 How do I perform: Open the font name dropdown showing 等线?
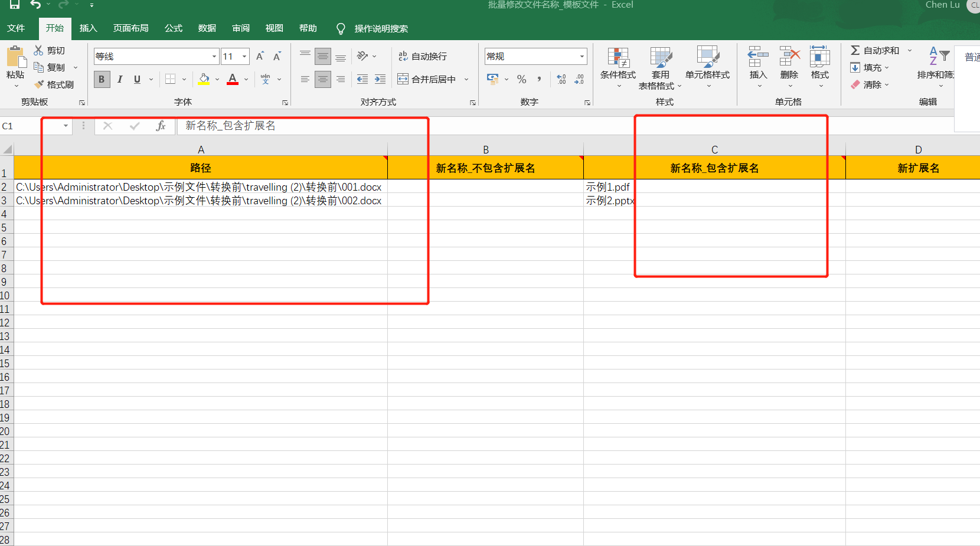213,56
